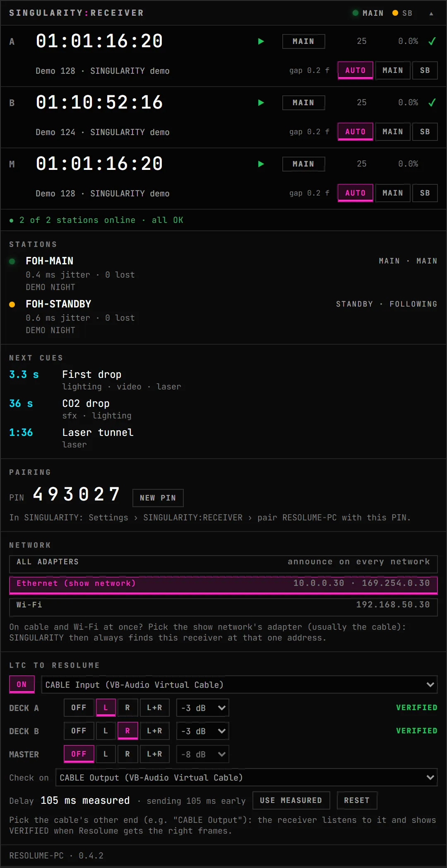Image resolution: width=447 pixels, height=868 pixels.
Task: Click the RESOLUME-PC version footer text
Action: click(x=56, y=856)
